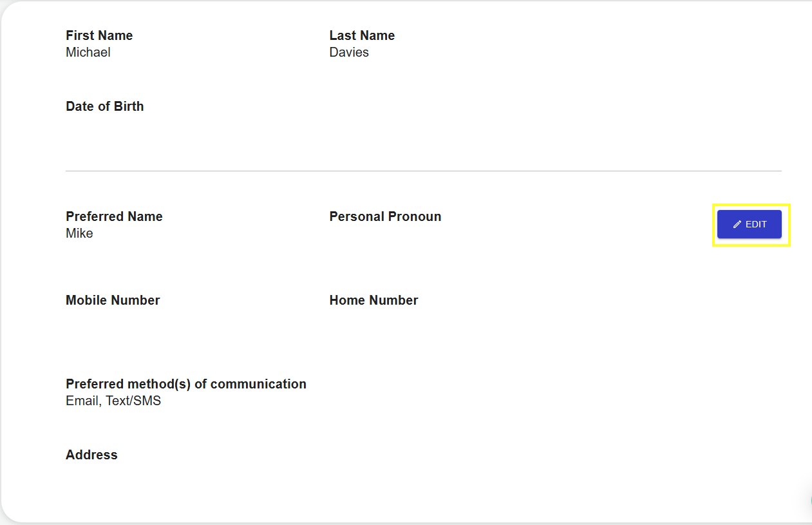
Task: Select the Last Name label
Action: pyautogui.click(x=362, y=35)
